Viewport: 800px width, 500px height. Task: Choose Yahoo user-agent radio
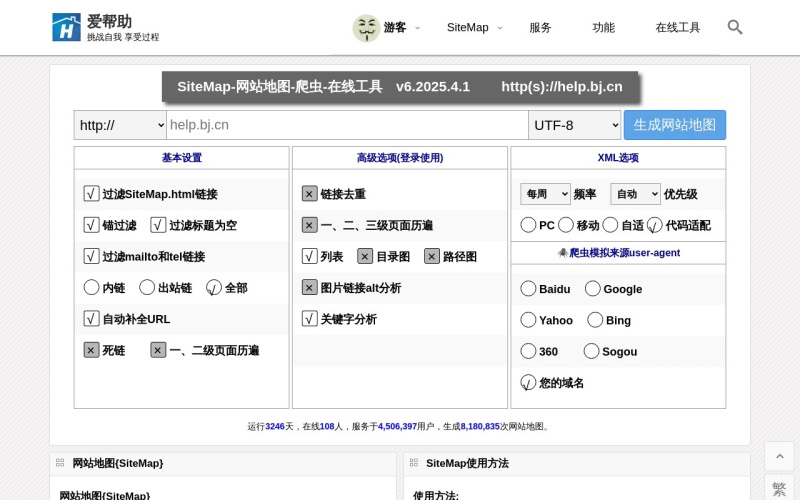pos(528,320)
